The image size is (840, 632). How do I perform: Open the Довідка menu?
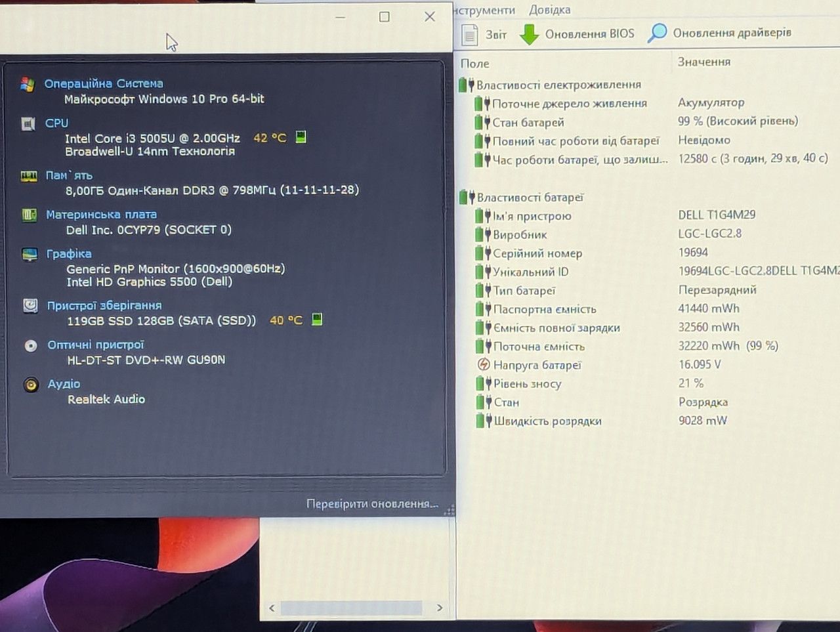(550, 10)
